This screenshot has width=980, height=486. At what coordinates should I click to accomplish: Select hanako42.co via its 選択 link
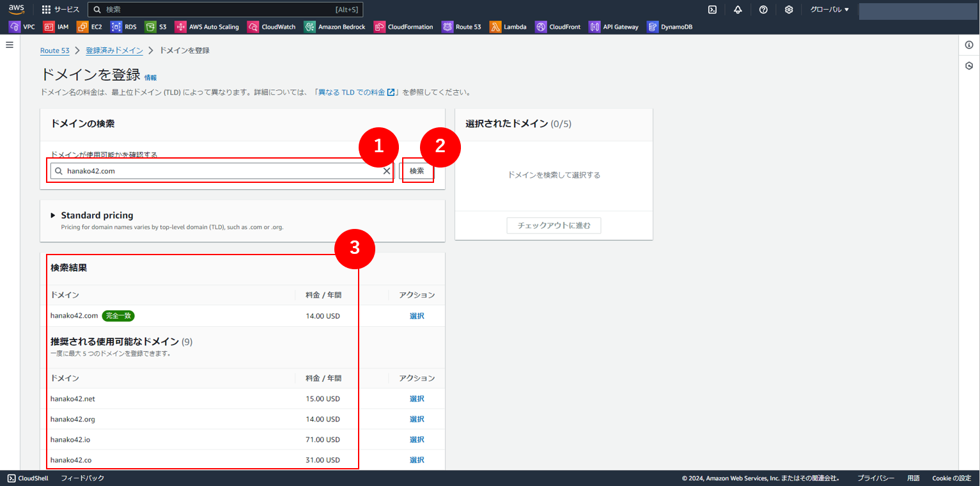pyautogui.click(x=417, y=460)
